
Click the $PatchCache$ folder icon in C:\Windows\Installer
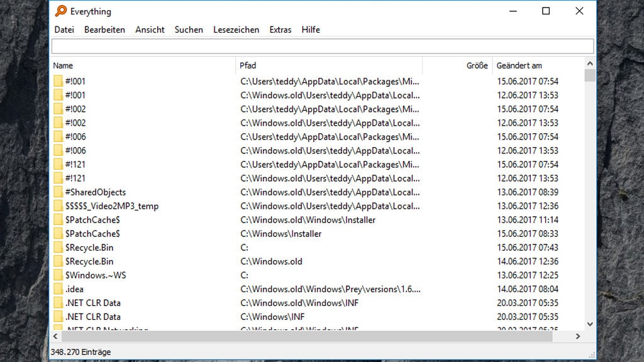(x=58, y=234)
